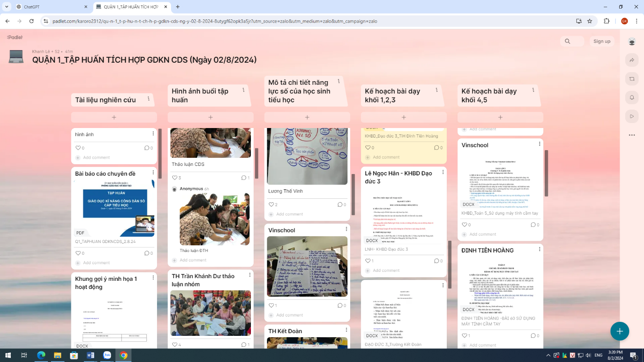
Task: Open post menu for ĐINH TIÊN HOÀNG card
Action: (x=539, y=249)
